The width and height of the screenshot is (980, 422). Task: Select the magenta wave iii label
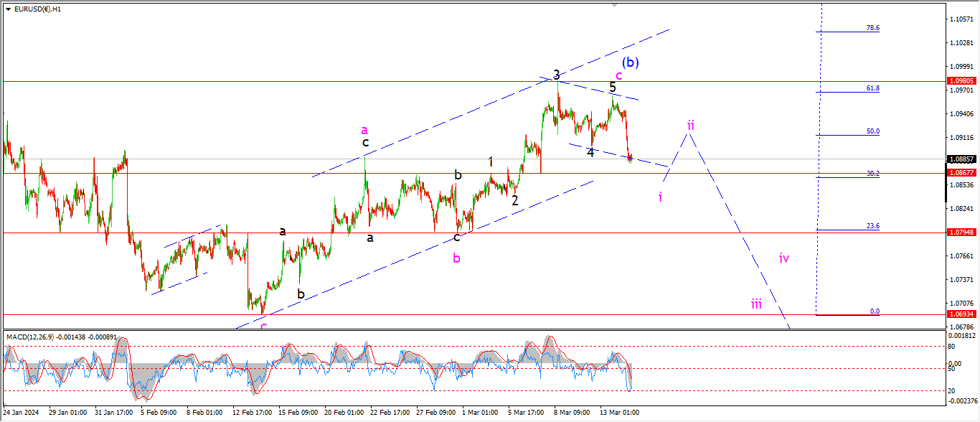click(756, 304)
